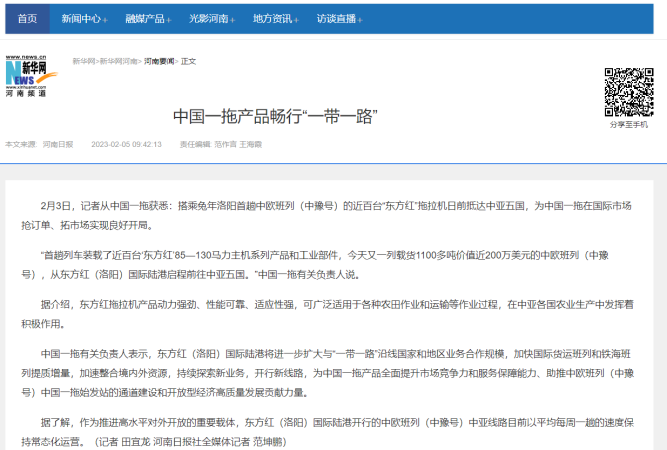Image resolution: width=667 pixels, height=450 pixels.
Task: Open the 首页 home tab
Action: (27, 19)
